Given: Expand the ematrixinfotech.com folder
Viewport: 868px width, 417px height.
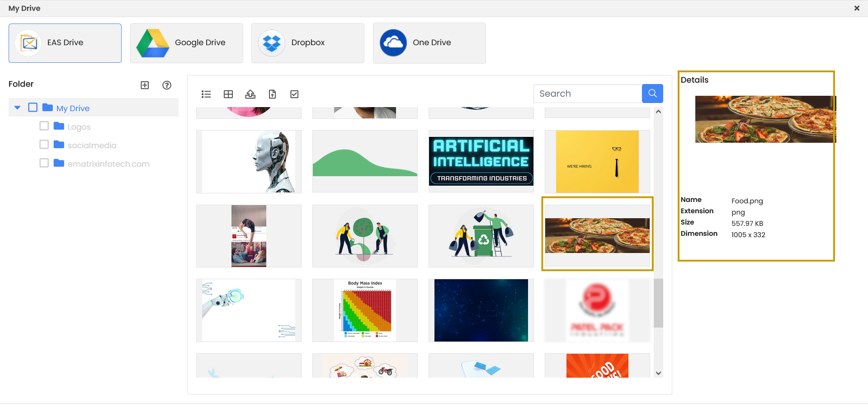Looking at the screenshot, I should pos(108,164).
